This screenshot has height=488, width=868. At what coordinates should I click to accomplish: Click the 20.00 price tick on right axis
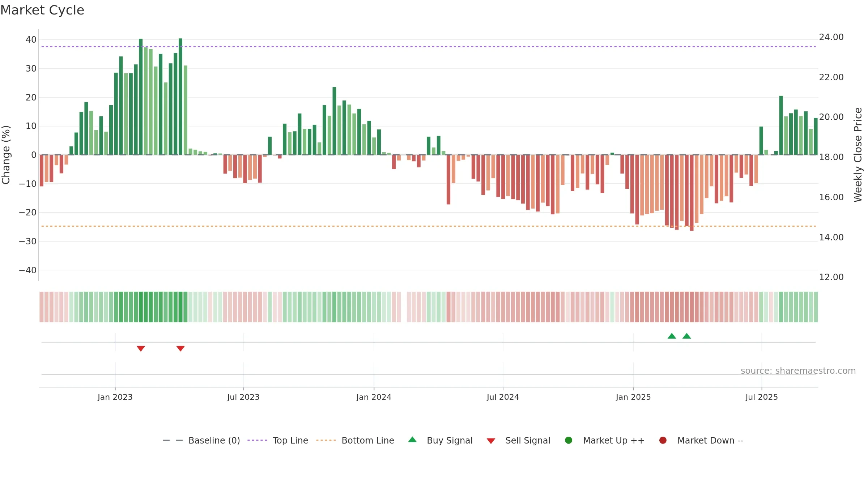click(831, 117)
